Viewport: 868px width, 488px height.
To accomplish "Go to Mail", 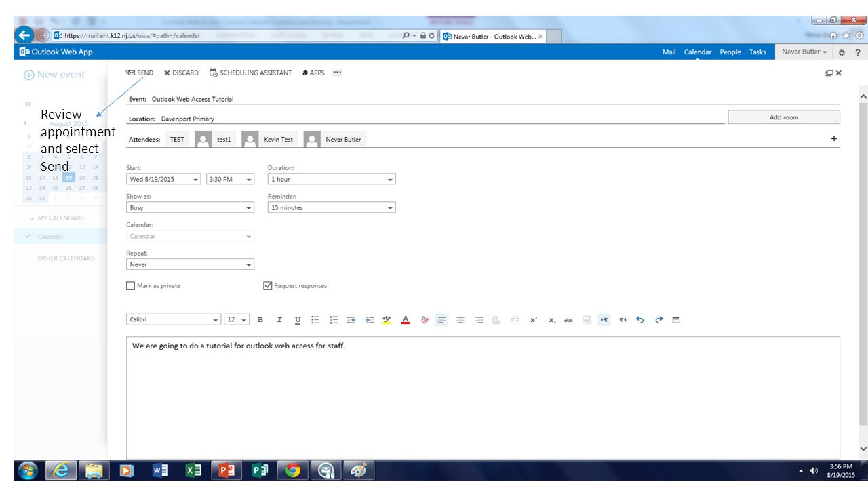I will 669,52.
